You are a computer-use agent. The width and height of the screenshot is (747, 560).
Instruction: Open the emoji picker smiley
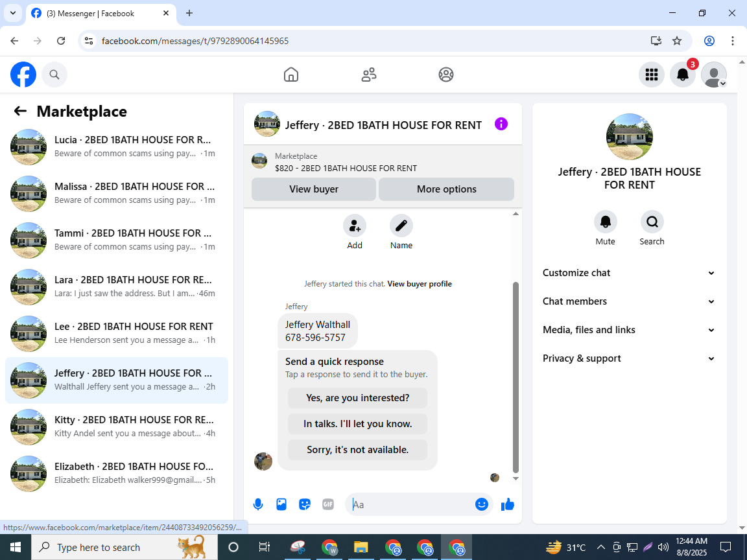(x=482, y=504)
